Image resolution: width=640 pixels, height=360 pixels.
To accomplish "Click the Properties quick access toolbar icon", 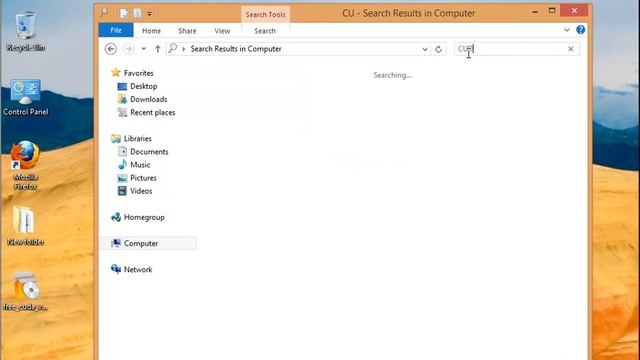I will [124, 13].
